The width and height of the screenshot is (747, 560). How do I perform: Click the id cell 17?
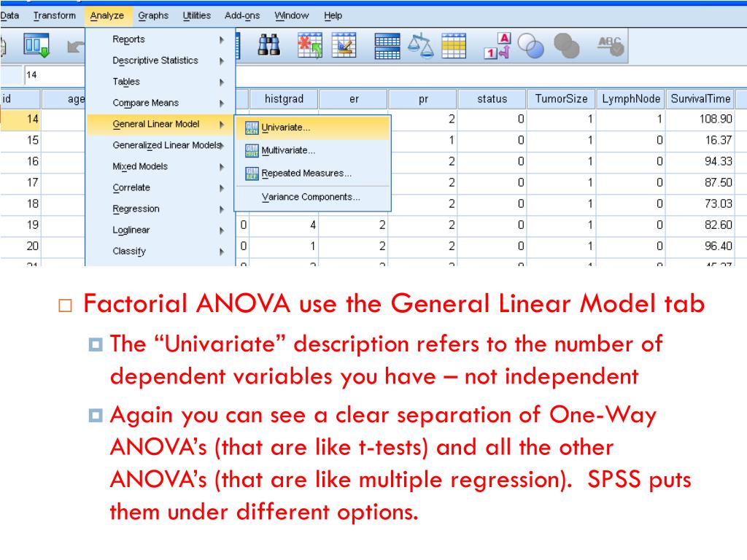click(x=20, y=183)
